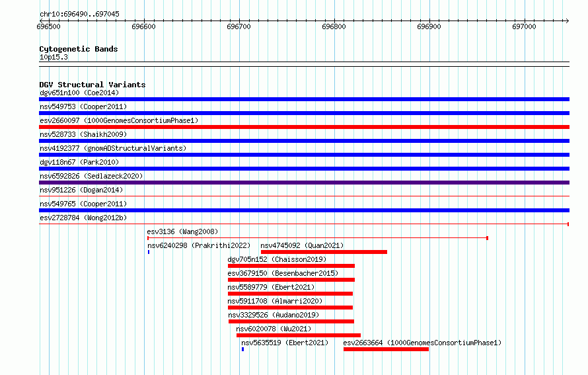588x375 pixels.
Task: Select the red bar under esv2663664
Action: click(386, 349)
